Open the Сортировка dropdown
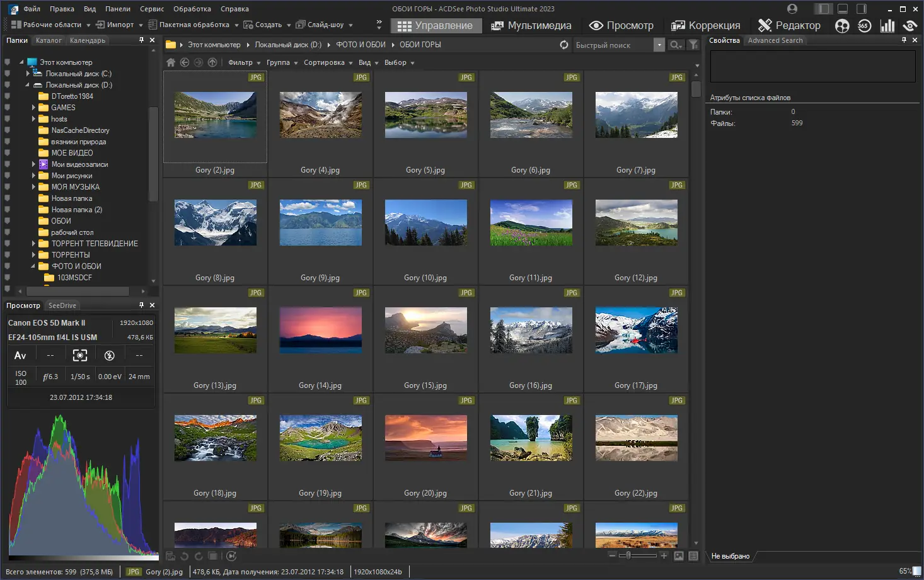 328,62
